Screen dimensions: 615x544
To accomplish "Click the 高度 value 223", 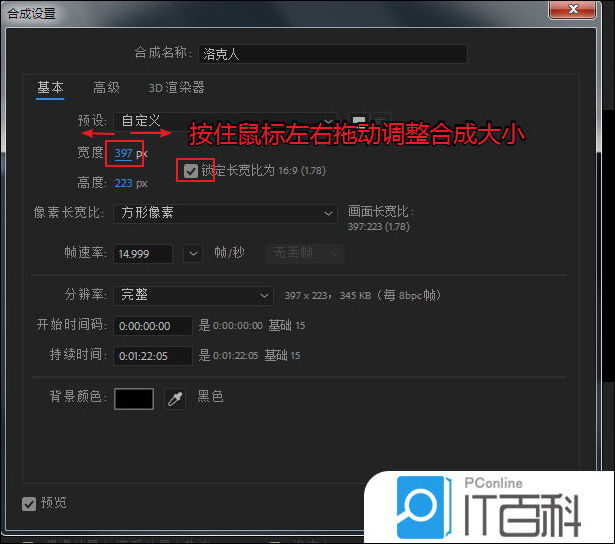I will coord(123,183).
